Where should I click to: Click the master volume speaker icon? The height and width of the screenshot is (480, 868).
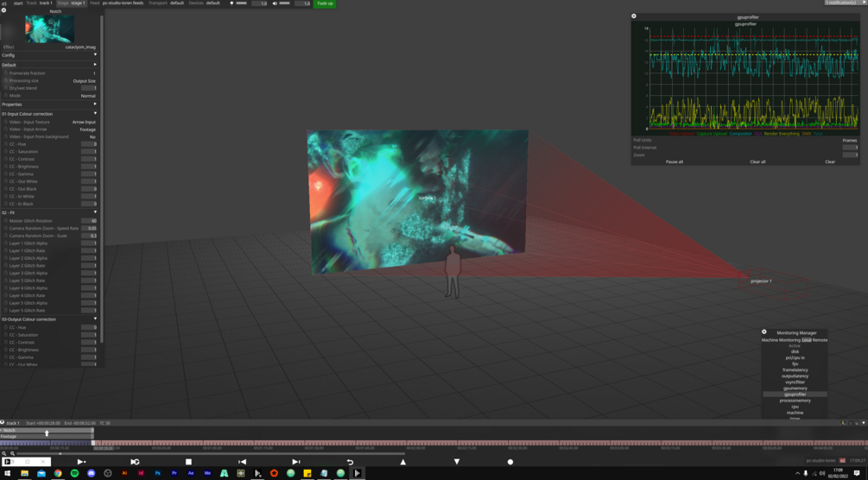point(276,3)
